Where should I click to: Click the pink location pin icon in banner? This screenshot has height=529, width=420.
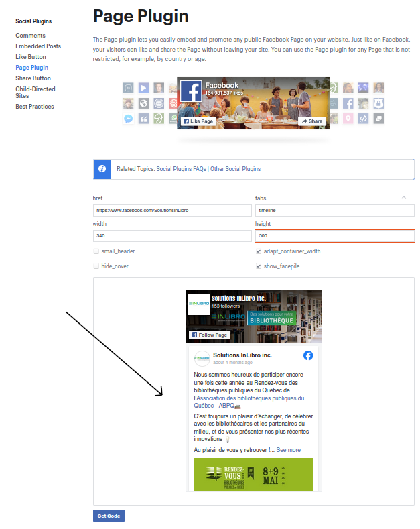click(x=348, y=119)
